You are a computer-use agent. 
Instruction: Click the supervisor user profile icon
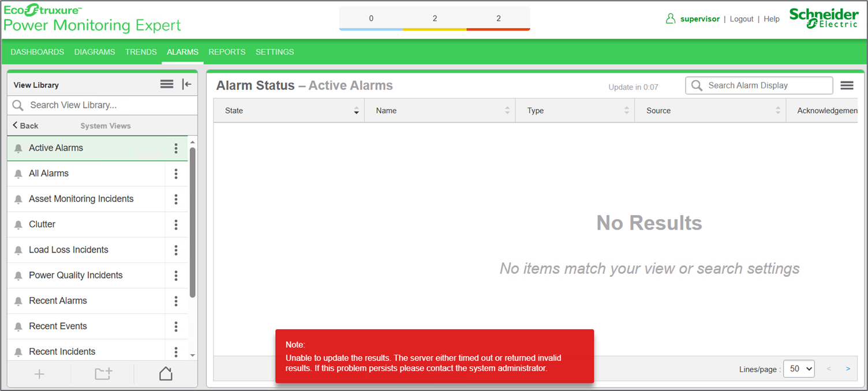click(x=670, y=18)
